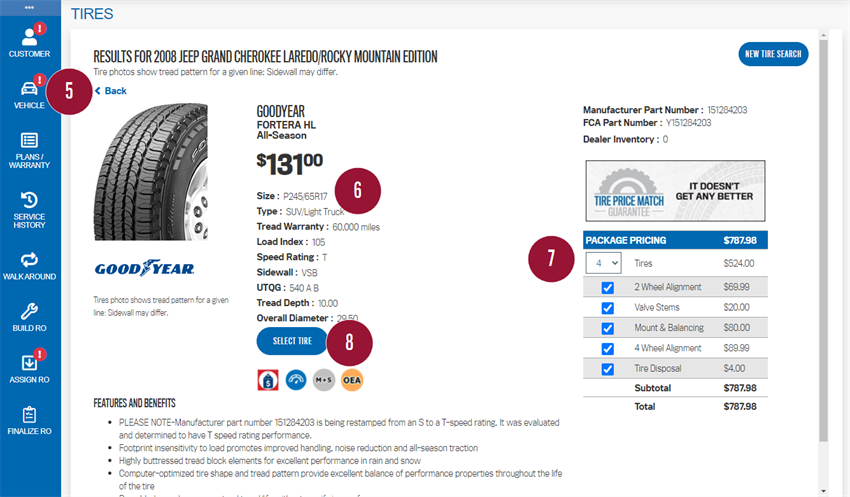The image size is (850, 497).
Task: Uncheck the 4 Wheel Alignment checkbox
Action: tap(608, 348)
